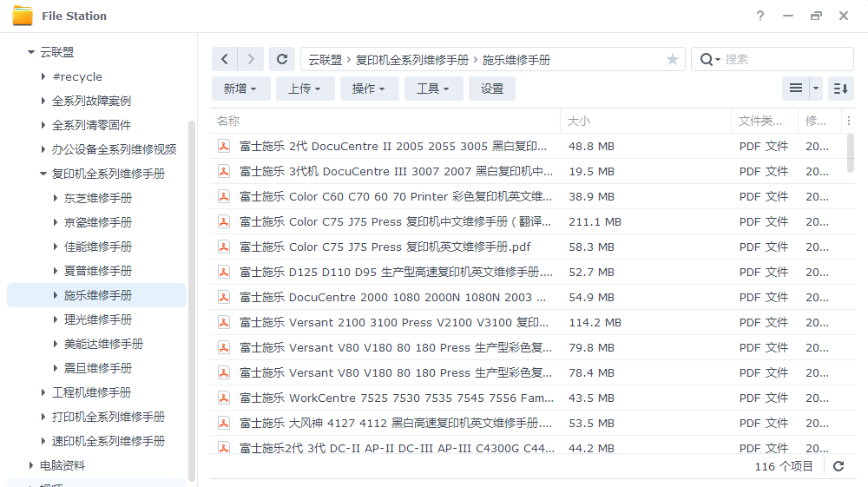Collapse the 云联盟 tree node
Screen dimensions: 868x487
[31, 52]
